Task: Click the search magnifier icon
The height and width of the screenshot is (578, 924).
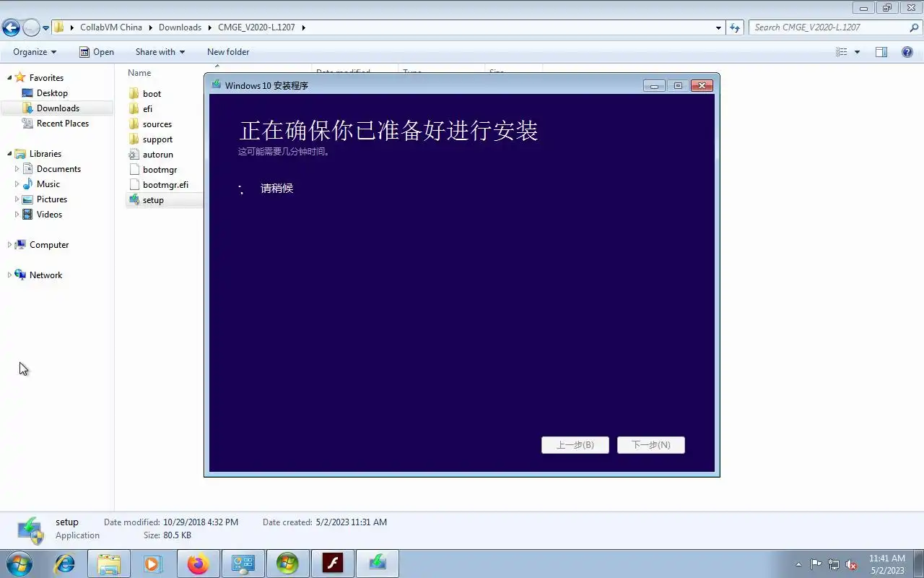Action: click(x=914, y=27)
